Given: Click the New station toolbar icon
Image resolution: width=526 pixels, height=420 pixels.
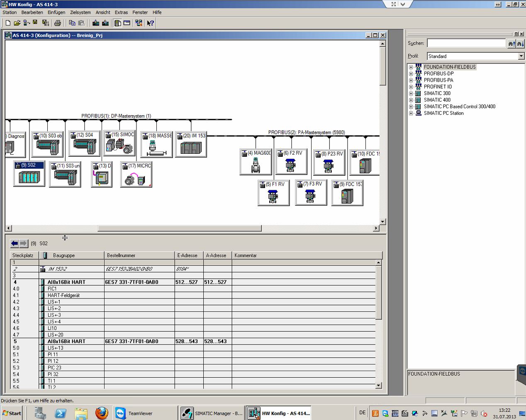Looking at the screenshot, I should click(8, 23).
